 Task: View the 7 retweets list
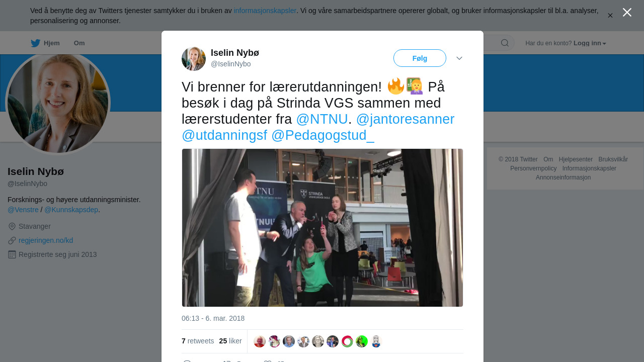click(x=198, y=341)
